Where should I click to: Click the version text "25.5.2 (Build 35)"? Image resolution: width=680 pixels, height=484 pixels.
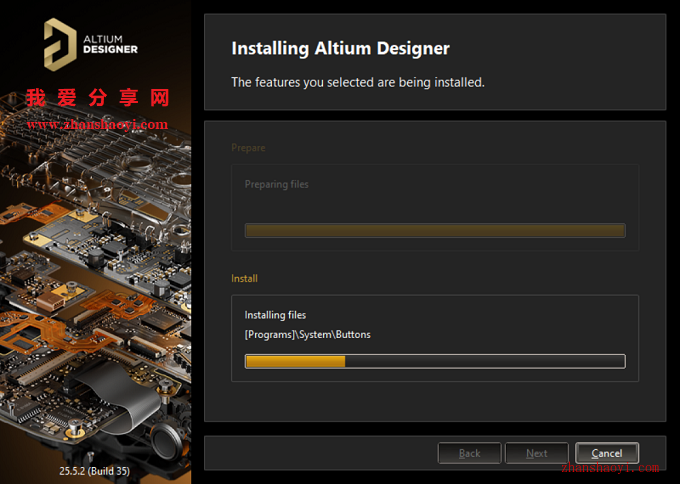click(95, 471)
